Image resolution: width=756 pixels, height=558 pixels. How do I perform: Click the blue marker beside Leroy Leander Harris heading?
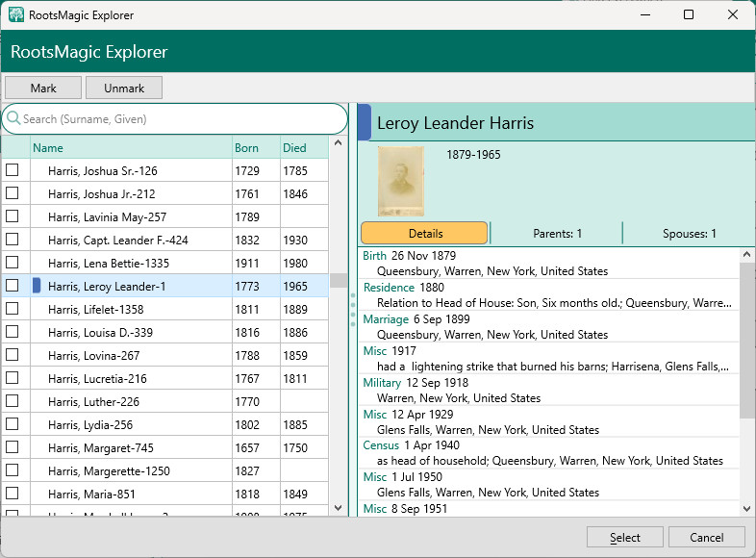pyautogui.click(x=364, y=123)
